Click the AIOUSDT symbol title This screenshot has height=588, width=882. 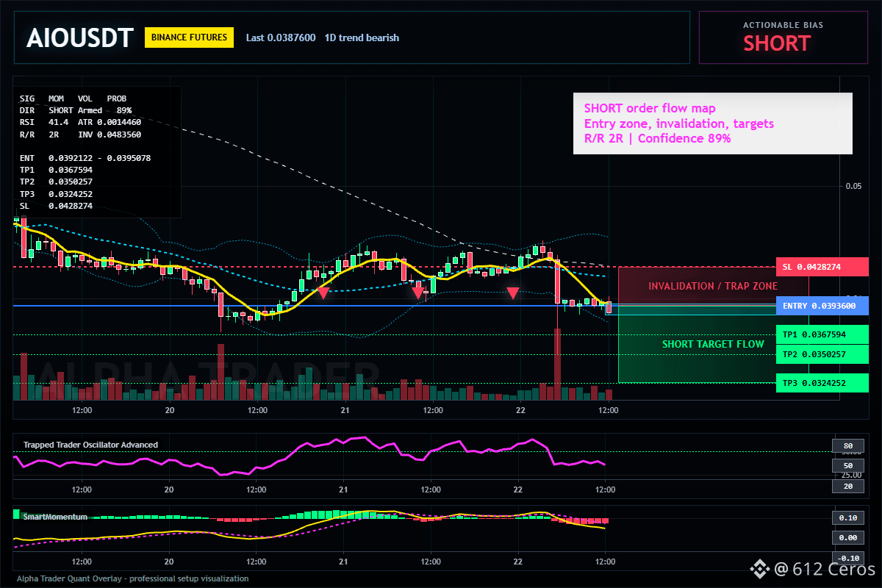click(79, 37)
